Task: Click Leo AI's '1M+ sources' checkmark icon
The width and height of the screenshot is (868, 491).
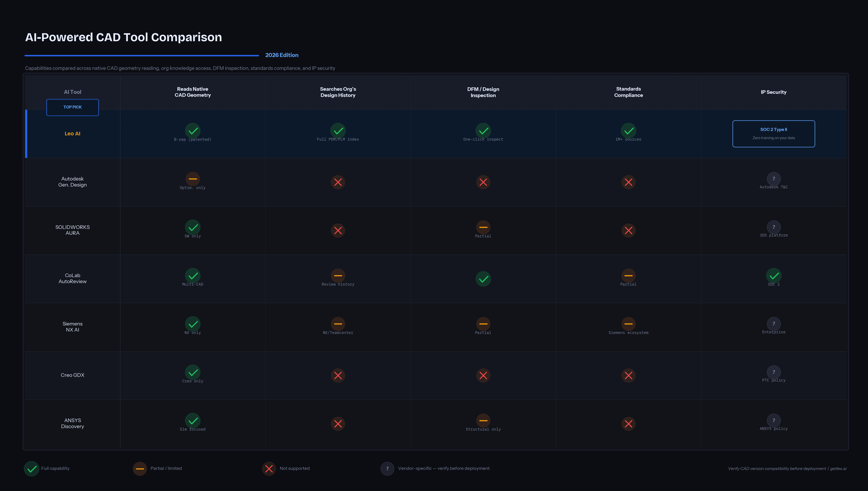Action: point(628,130)
